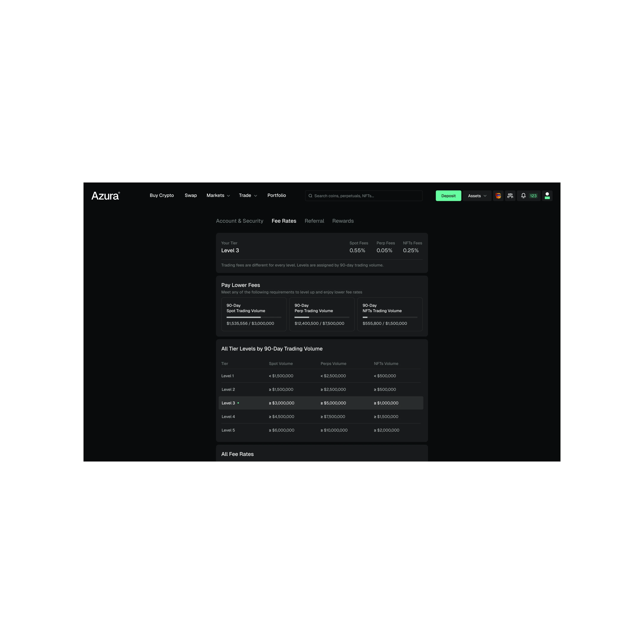Click NFTs Fees value 0.25%
This screenshot has height=644, width=644.
[411, 250]
